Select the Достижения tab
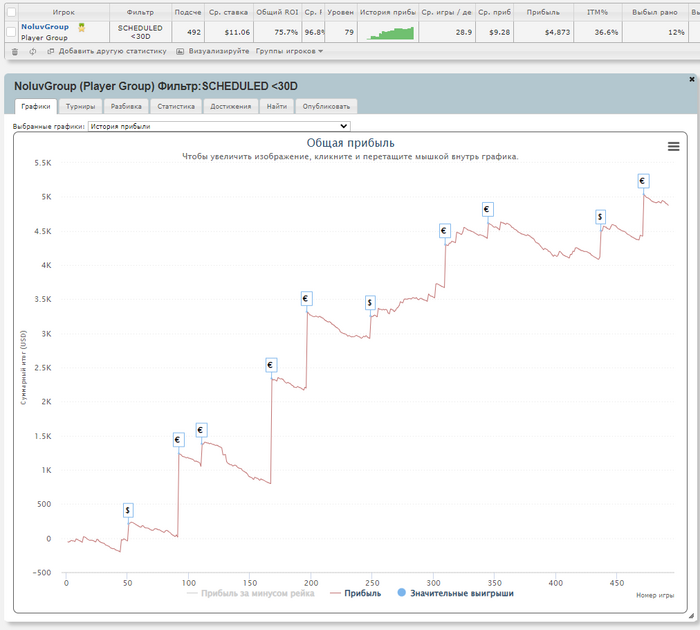 point(231,106)
